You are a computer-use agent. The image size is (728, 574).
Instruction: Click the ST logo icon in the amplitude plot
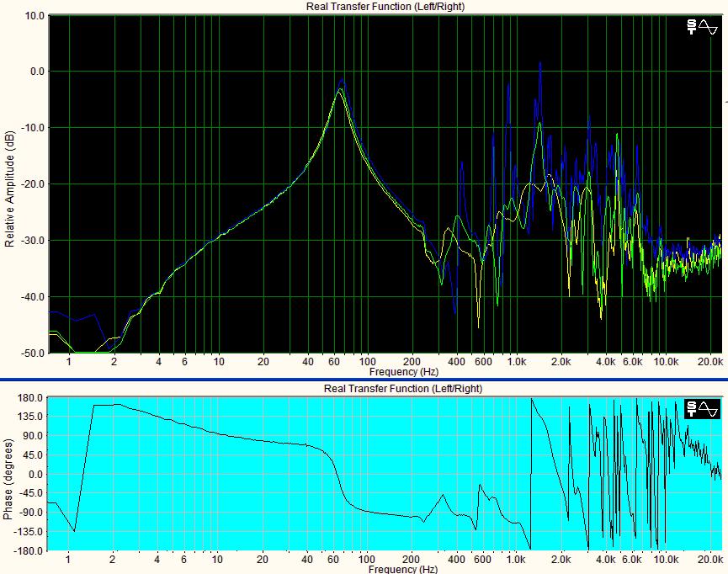coord(691,27)
